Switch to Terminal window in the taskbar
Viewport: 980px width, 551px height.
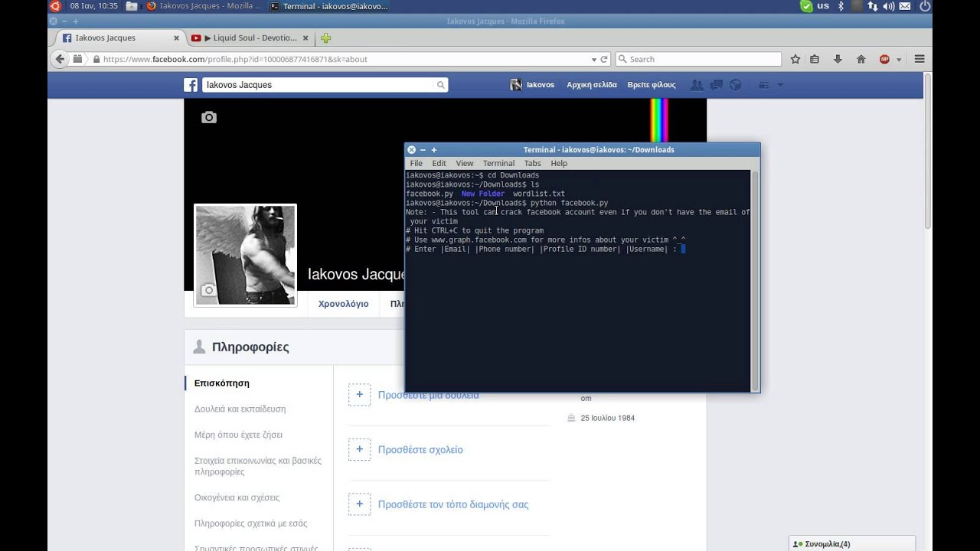329,6
